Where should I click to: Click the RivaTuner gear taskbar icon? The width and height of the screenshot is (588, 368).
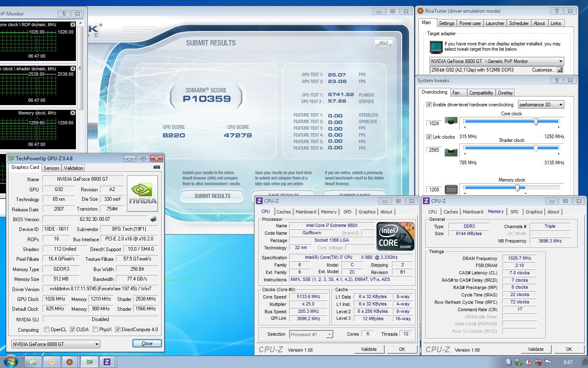point(70,362)
